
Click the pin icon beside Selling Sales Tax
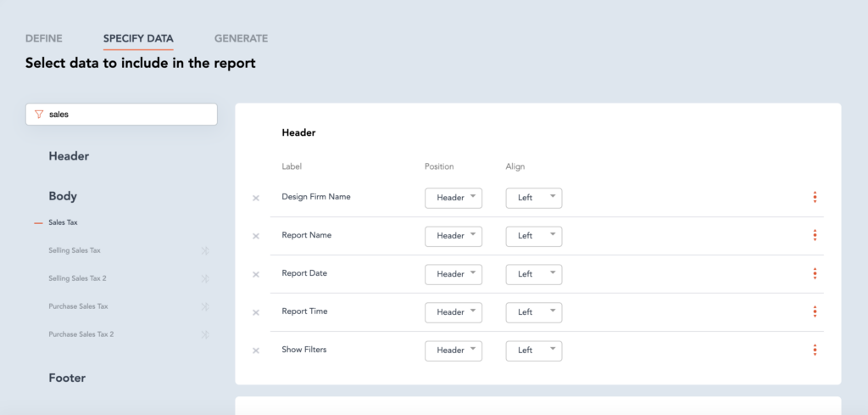click(x=204, y=250)
